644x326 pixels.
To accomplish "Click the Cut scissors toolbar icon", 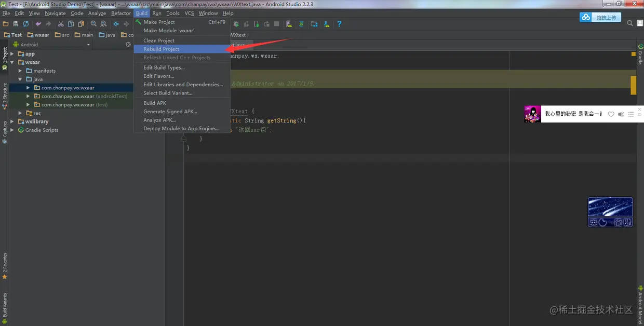I will coord(61,24).
